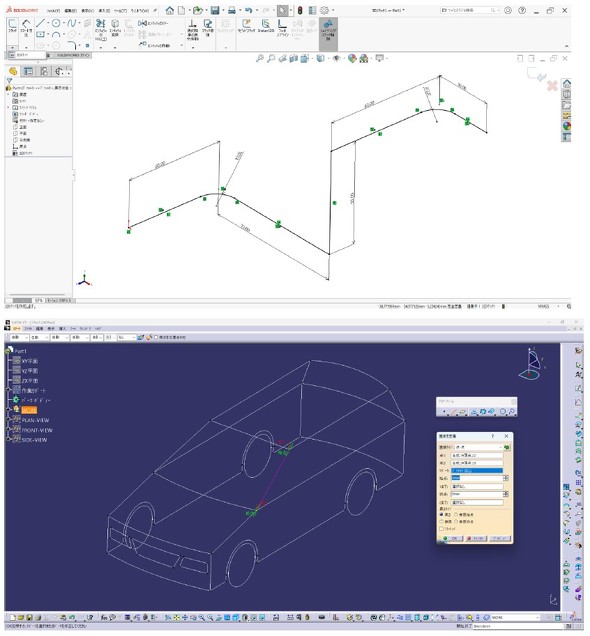The width and height of the screenshot is (590, 636).
Task: Open the last dropdown in CATIA graphic properties toolbar
Action: [127, 337]
